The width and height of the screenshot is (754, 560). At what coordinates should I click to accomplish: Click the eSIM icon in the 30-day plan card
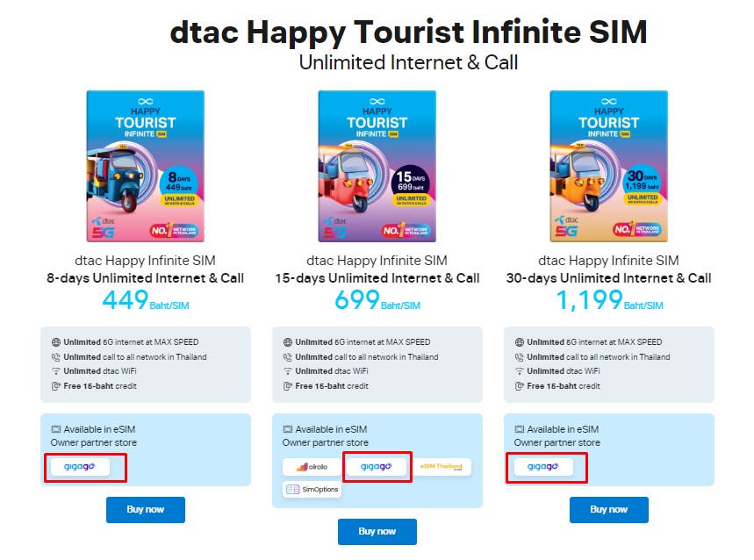520,429
